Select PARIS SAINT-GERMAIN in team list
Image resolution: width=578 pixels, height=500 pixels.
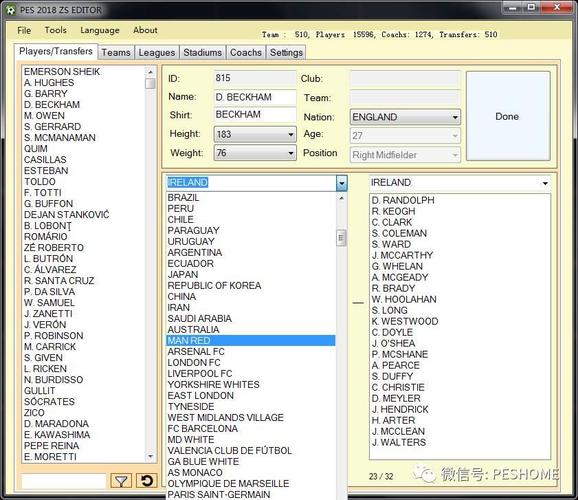(x=251, y=494)
